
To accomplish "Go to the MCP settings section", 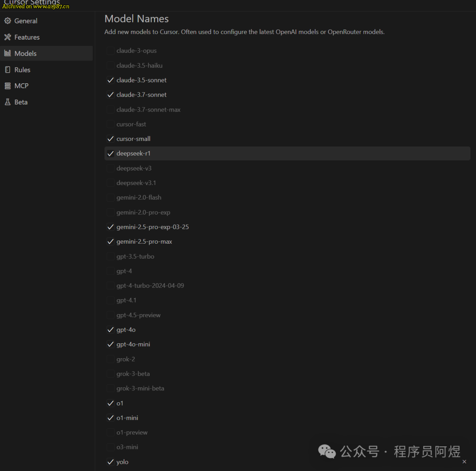I will [46, 86].
